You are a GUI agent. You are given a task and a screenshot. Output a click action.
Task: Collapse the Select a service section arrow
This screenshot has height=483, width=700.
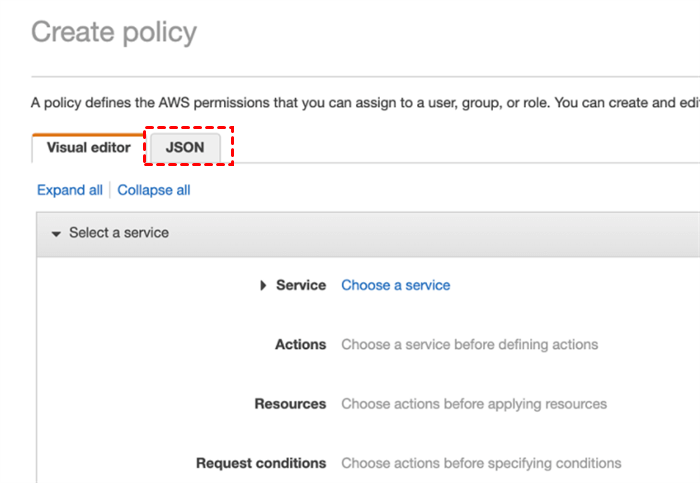pyautogui.click(x=56, y=233)
